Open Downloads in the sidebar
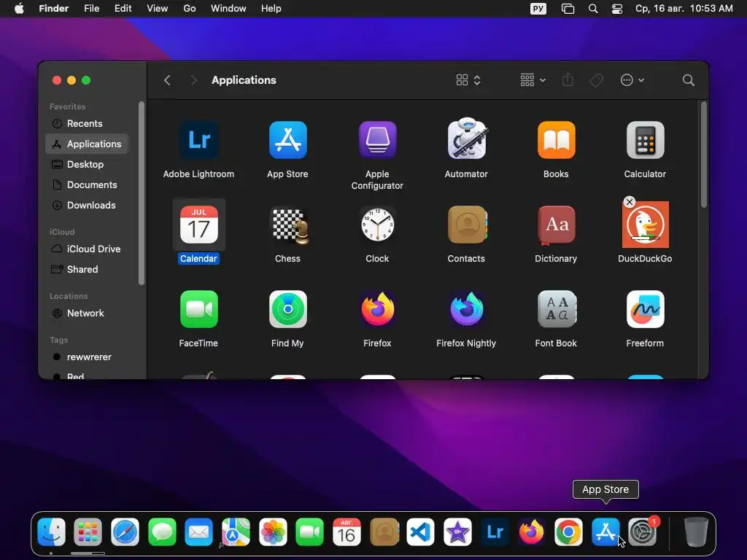 pos(87,205)
